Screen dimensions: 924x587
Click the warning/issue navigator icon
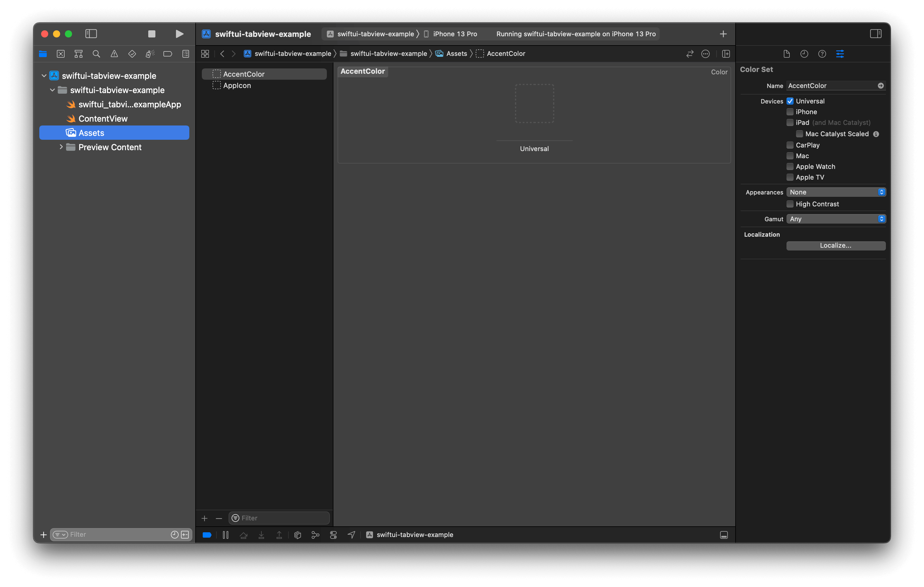113,54
